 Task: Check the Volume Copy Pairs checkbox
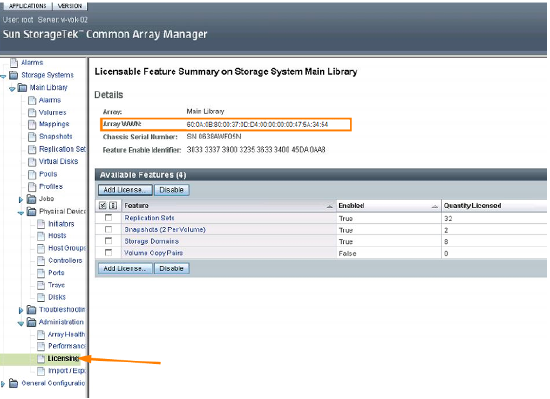[108, 252]
